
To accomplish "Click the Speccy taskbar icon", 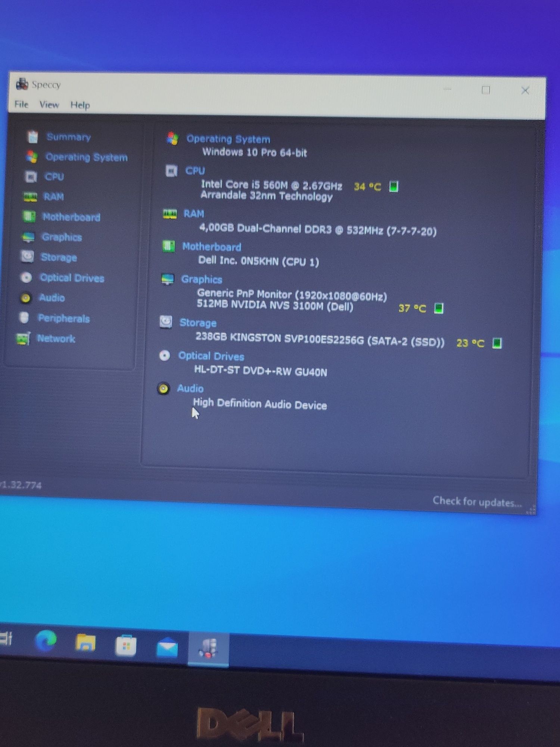I will point(208,649).
